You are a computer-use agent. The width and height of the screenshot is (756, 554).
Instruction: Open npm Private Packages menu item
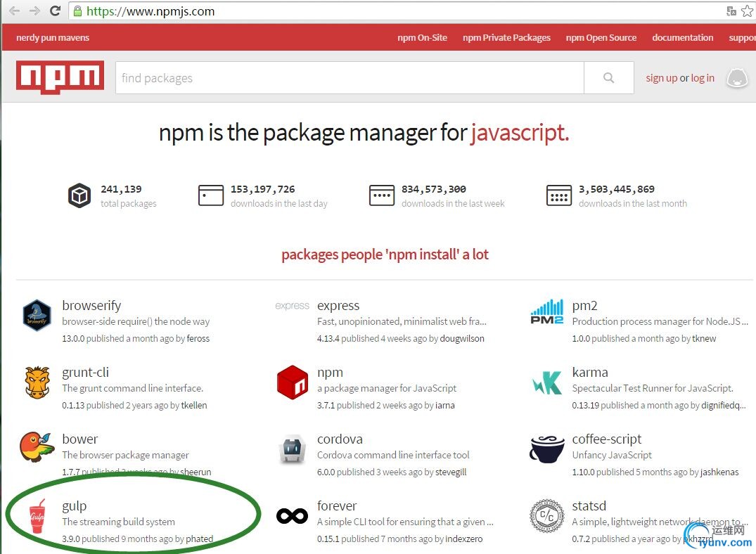pos(507,37)
